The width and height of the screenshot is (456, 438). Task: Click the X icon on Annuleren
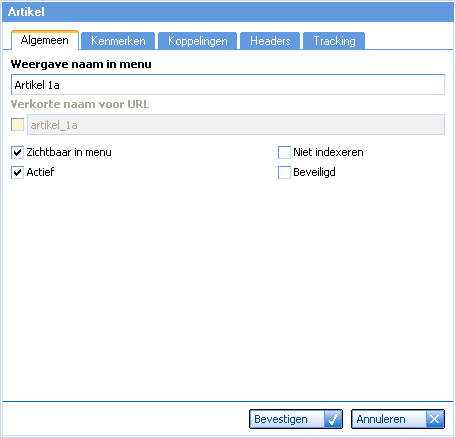point(435,419)
